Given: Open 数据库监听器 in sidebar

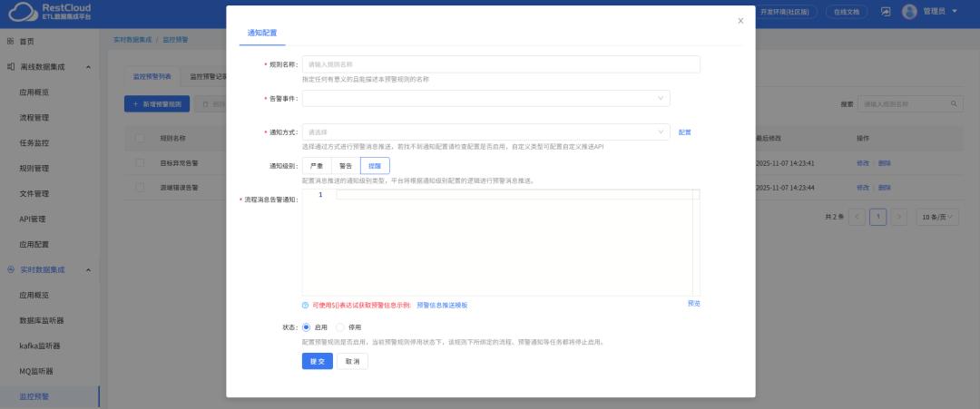Looking at the screenshot, I should point(42,320).
